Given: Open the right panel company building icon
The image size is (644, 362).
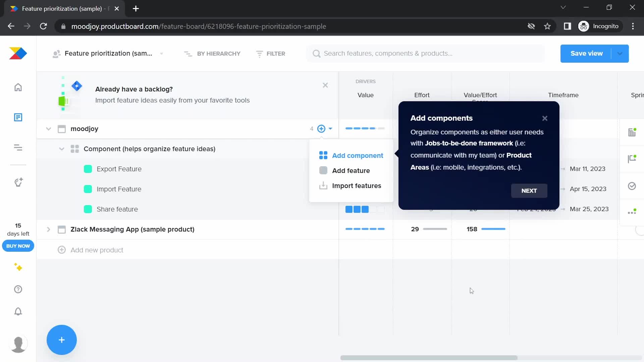Looking at the screenshot, I should pos(632,132).
